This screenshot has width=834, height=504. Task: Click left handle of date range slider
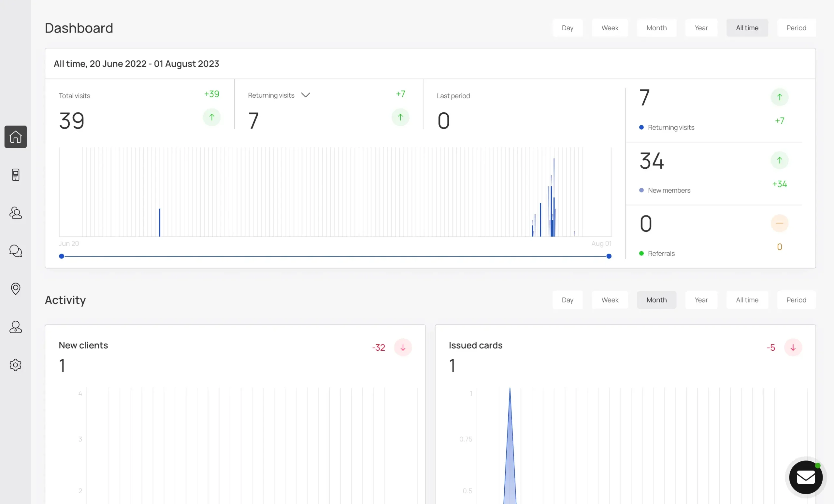[x=61, y=256]
